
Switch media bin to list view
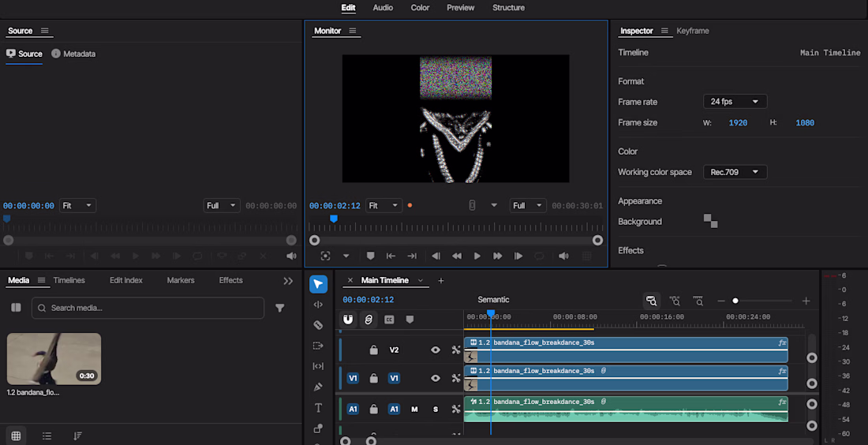coord(47,436)
